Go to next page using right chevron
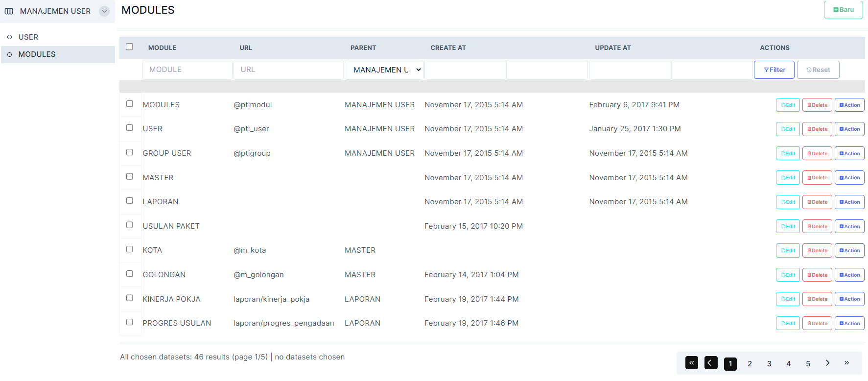Screen dimensions: 868x381 [827, 363]
